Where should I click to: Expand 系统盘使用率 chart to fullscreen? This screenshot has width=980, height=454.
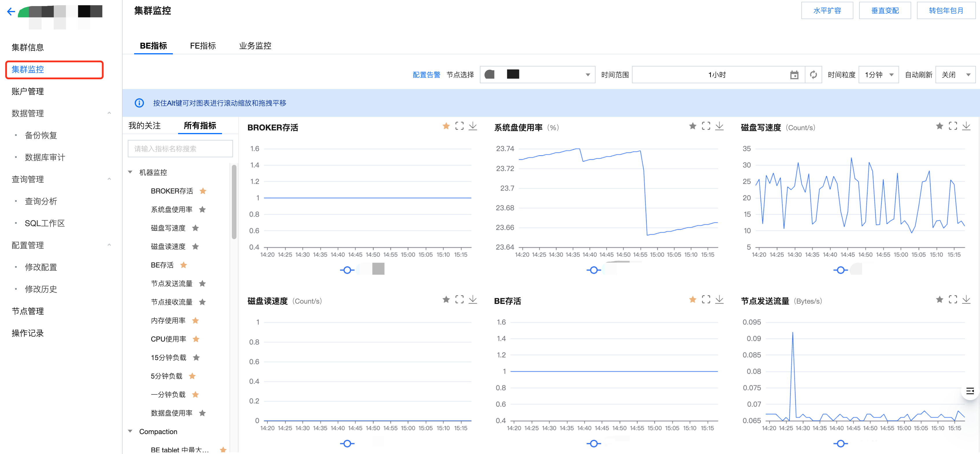coord(706,126)
